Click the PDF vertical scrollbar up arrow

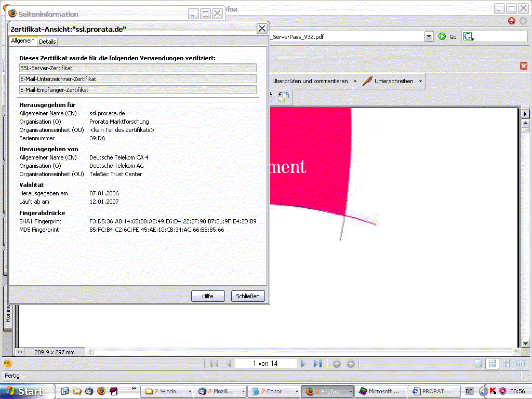click(x=525, y=123)
